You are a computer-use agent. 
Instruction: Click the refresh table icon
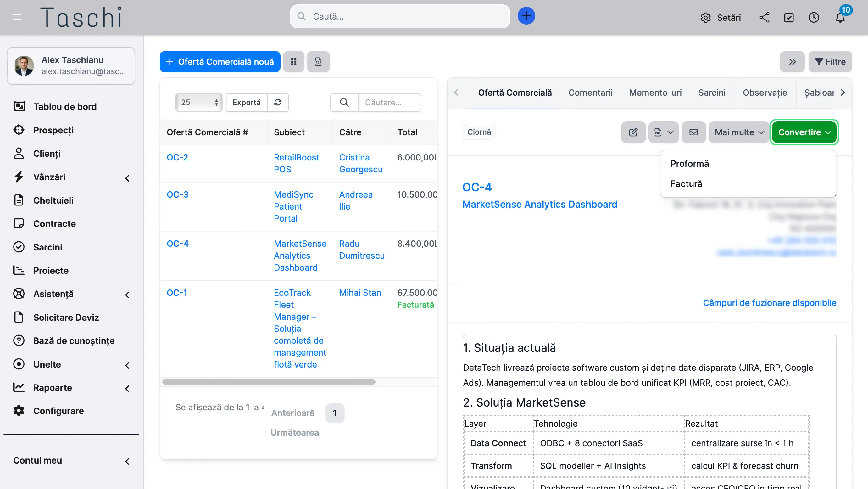278,103
